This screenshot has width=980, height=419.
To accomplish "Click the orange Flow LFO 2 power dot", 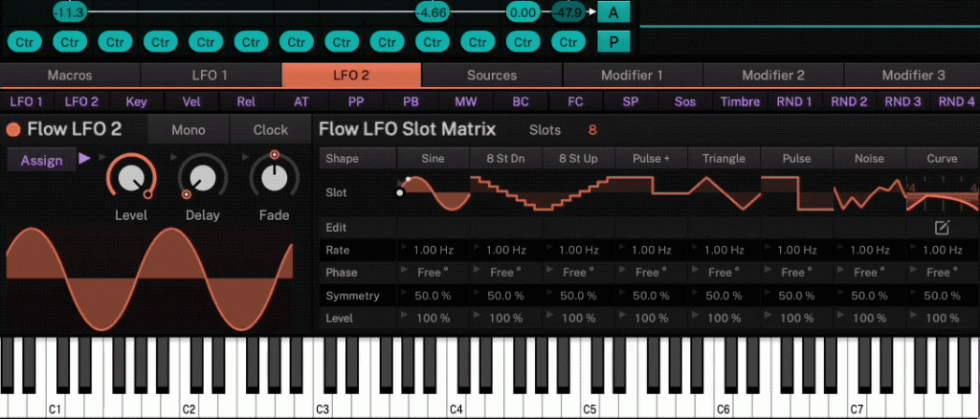I will 13,130.
